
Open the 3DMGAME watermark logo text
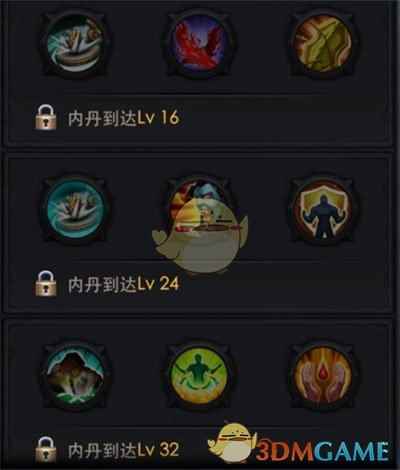pos(322,451)
